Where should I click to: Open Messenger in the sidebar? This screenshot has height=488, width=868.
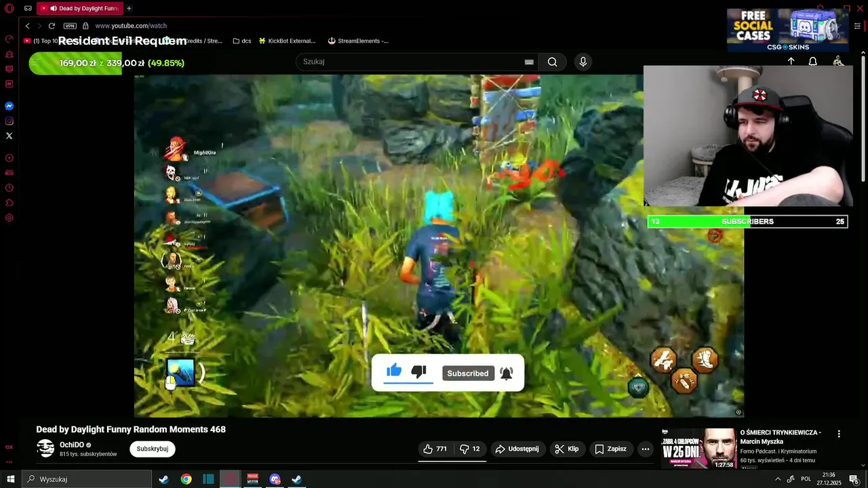9,106
